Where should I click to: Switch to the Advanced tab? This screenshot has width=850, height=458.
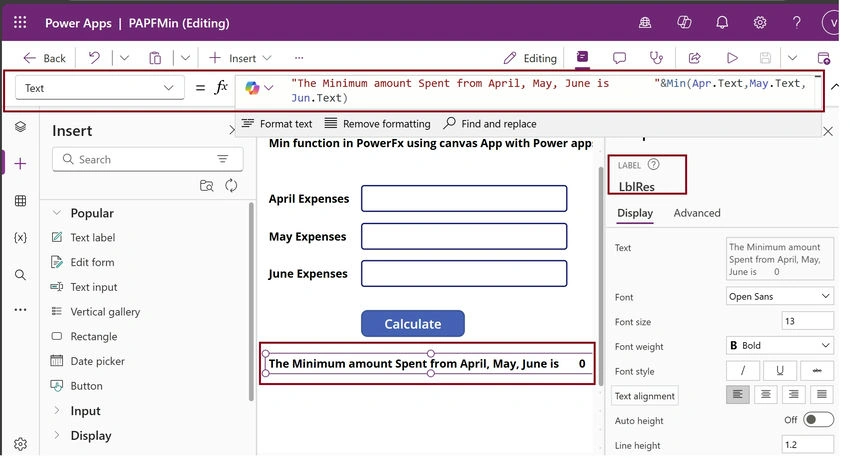[x=697, y=213]
